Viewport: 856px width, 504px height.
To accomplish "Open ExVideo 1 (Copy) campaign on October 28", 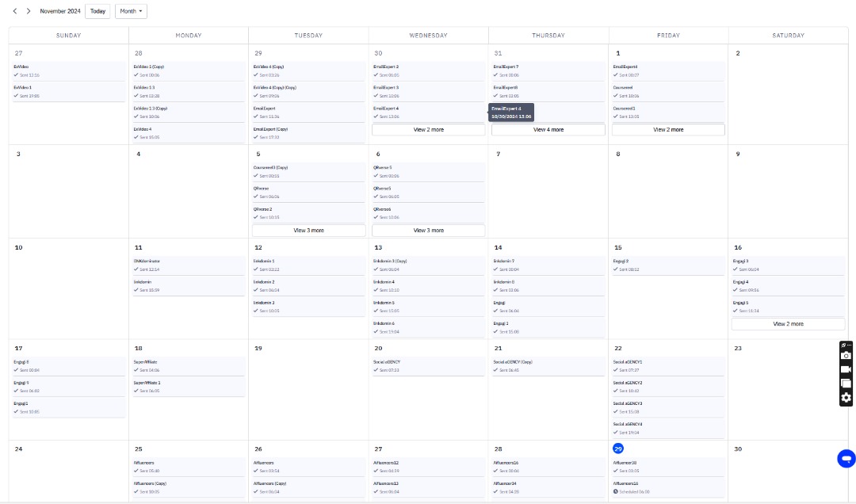I will [189, 71].
